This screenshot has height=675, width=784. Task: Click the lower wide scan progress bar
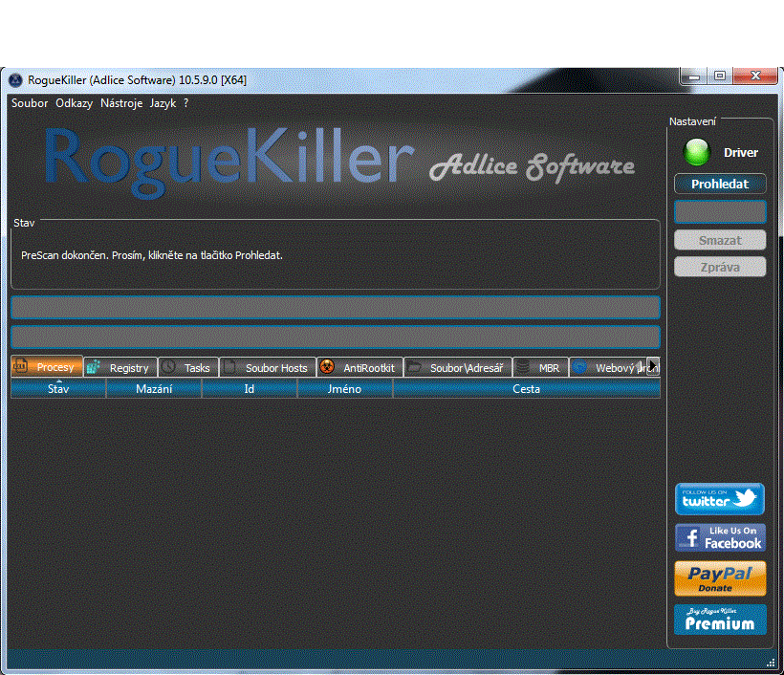click(336, 337)
